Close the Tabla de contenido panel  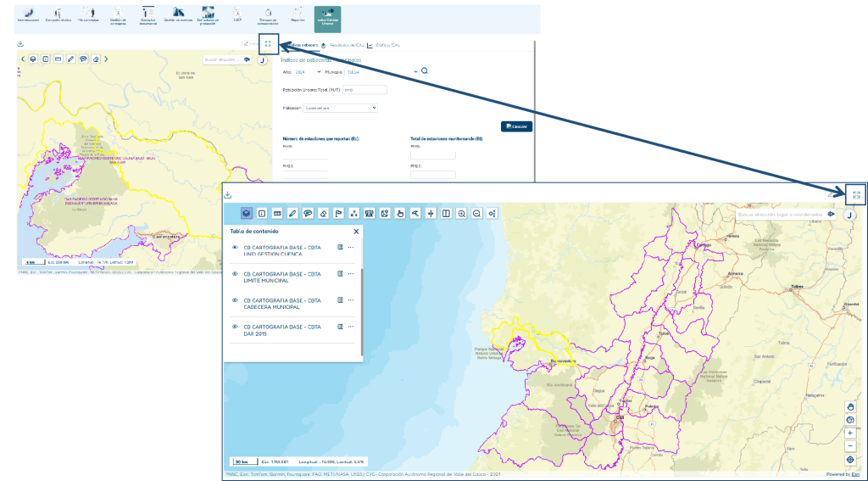tap(356, 232)
